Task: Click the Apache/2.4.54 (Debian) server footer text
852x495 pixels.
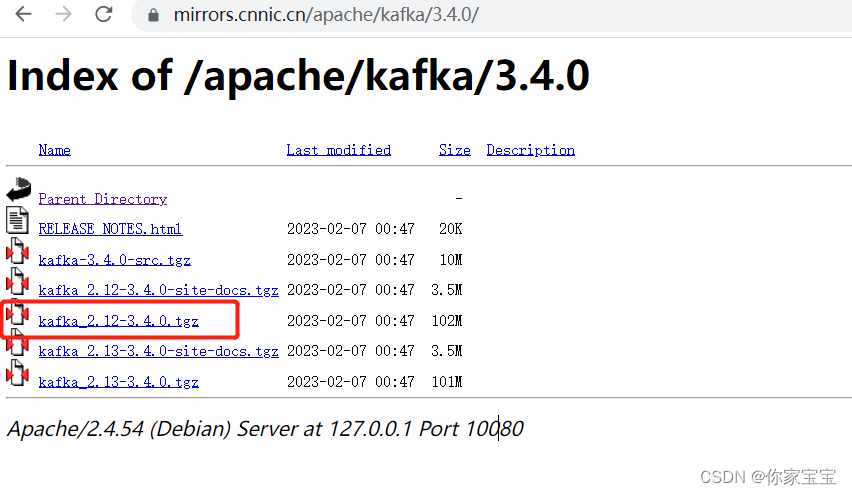Action: click(x=265, y=429)
